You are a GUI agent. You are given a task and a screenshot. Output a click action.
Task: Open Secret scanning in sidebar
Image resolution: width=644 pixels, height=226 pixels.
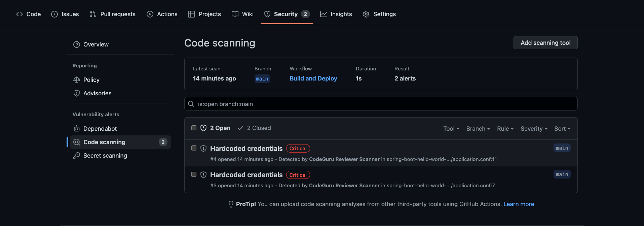point(120,156)
